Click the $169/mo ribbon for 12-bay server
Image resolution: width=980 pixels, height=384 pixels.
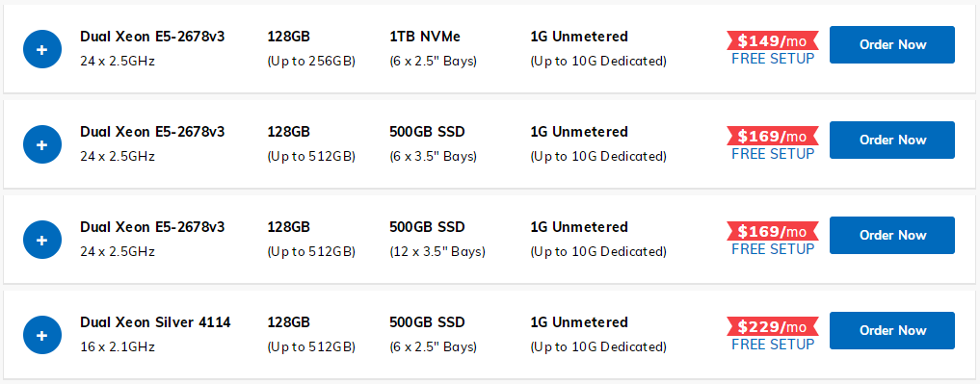pos(773,232)
